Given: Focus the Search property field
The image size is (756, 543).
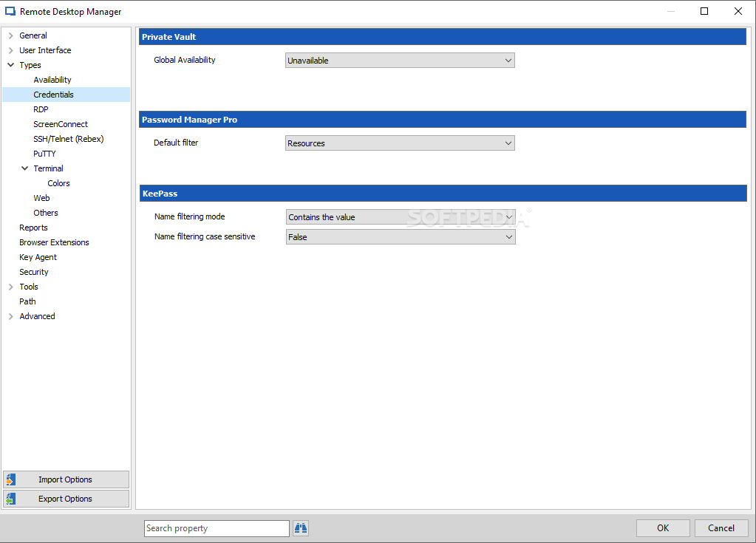Looking at the screenshot, I should coord(217,528).
